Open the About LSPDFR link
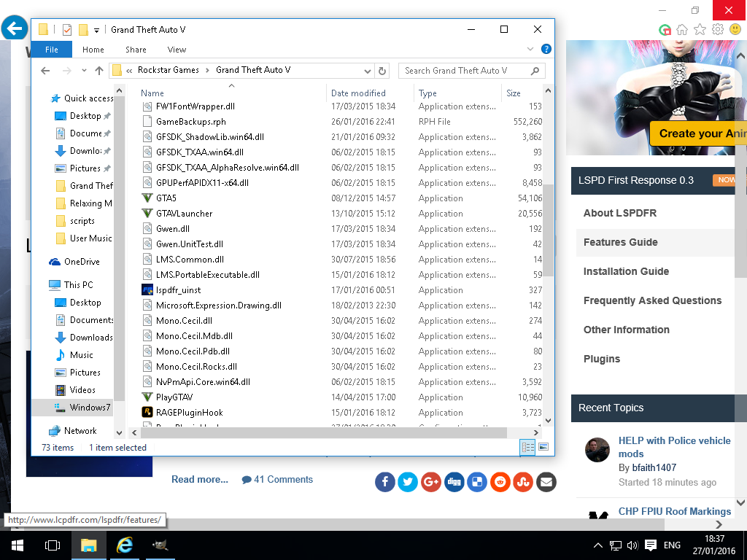This screenshot has width=747, height=560. (620, 213)
